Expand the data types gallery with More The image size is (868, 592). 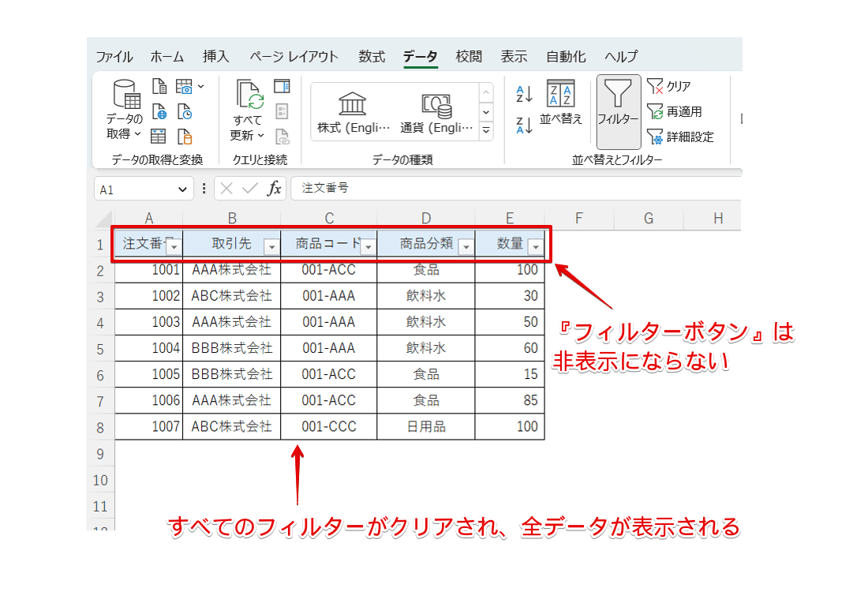486,131
